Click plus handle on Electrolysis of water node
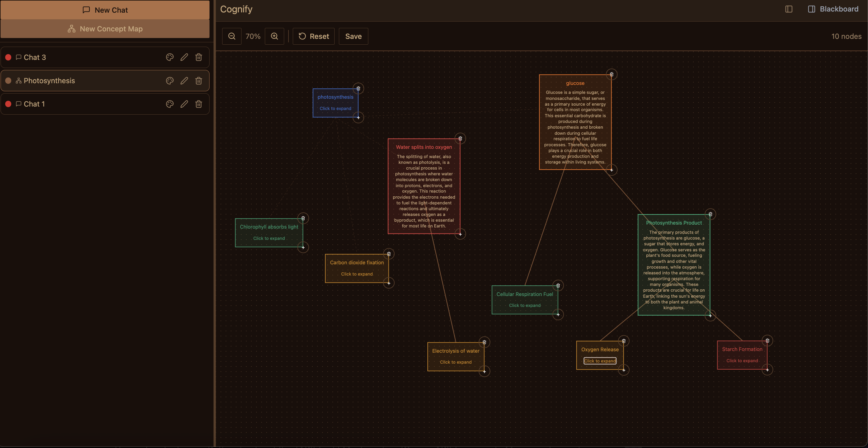The height and width of the screenshot is (448, 868). [484, 371]
